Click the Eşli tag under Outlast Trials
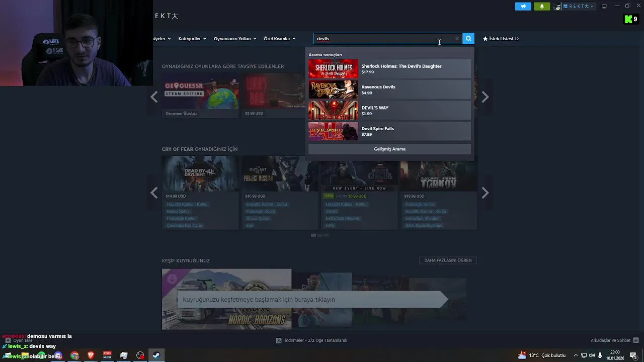 click(250, 225)
